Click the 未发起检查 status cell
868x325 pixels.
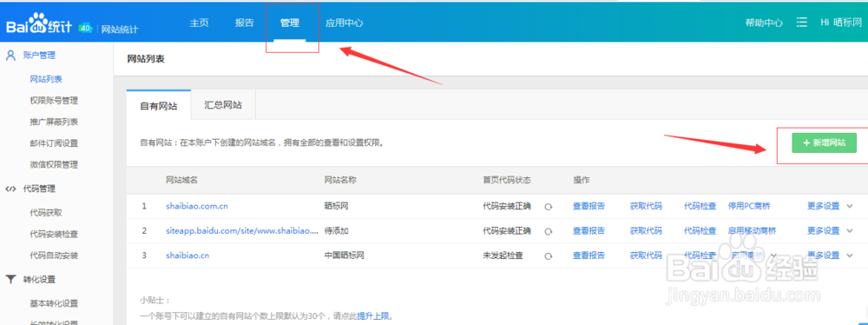pos(503,255)
